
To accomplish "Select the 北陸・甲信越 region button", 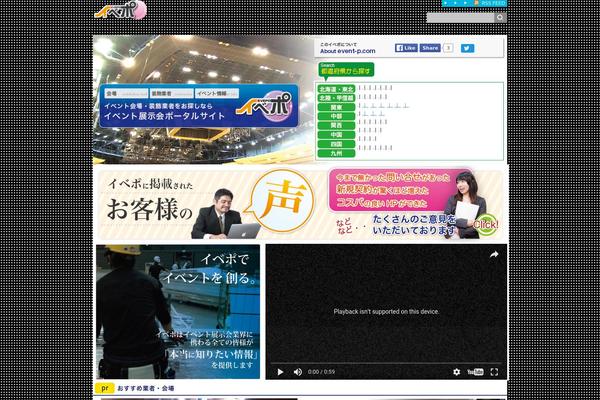I will pyautogui.click(x=336, y=98).
